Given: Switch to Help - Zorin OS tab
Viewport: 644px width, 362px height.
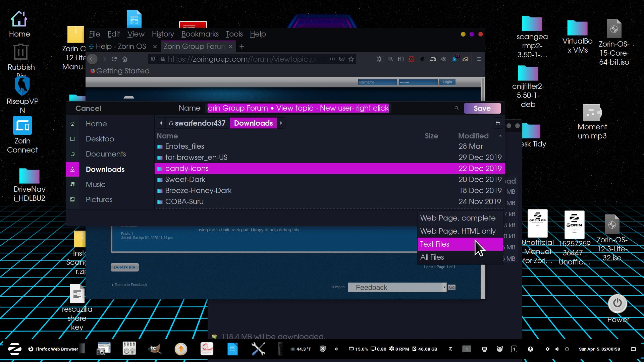Looking at the screenshot, I should click(x=121, y=46).
